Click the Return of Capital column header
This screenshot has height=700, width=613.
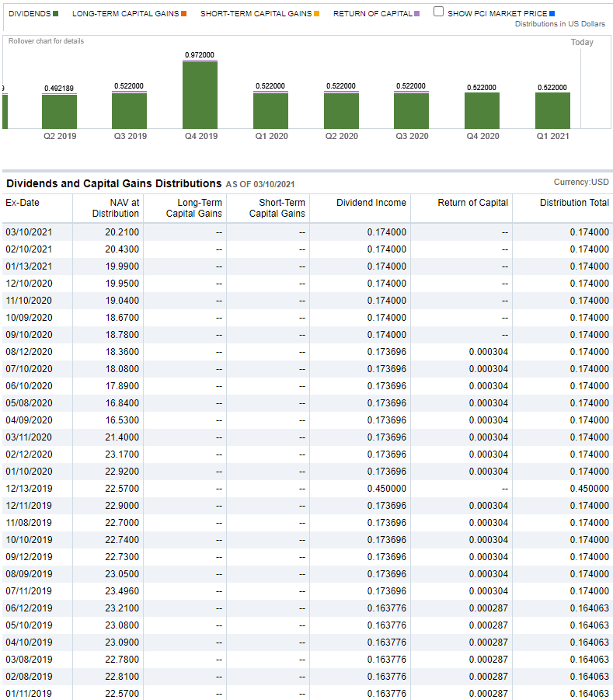point(473,203)
